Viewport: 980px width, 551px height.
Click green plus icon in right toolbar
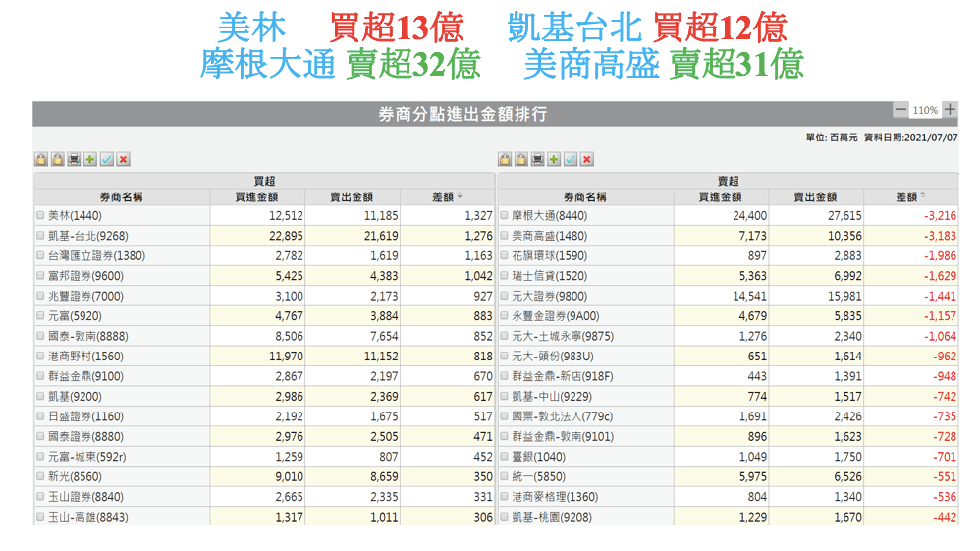click(x=554, y=159)
